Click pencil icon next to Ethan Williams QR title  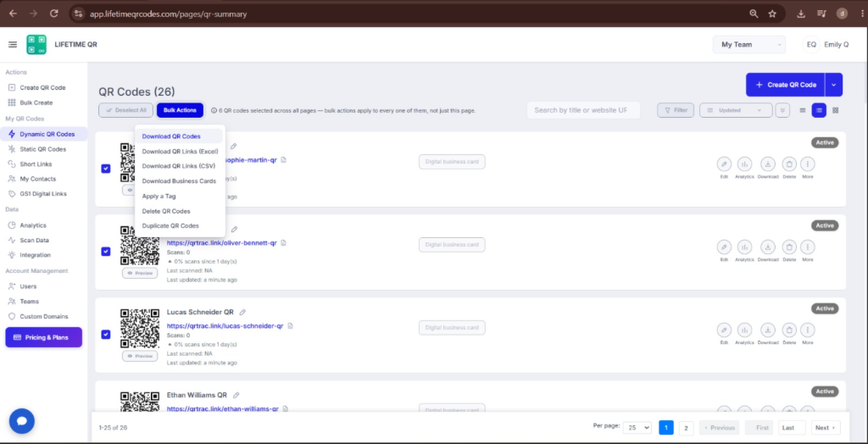[236, 396]
